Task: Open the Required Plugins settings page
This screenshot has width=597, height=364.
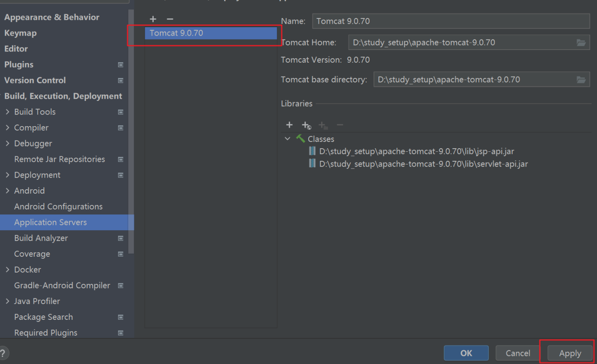Action: [x=46, y=332]
